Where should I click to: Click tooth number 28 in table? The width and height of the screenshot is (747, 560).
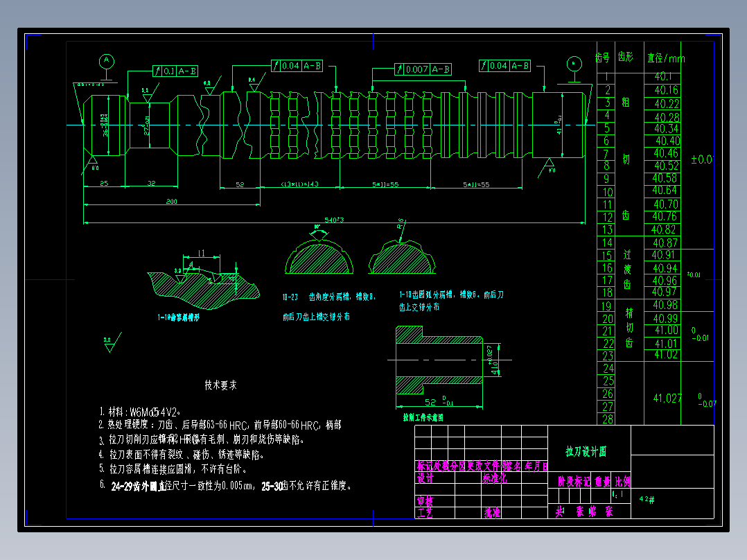click(x=608, y=419)
